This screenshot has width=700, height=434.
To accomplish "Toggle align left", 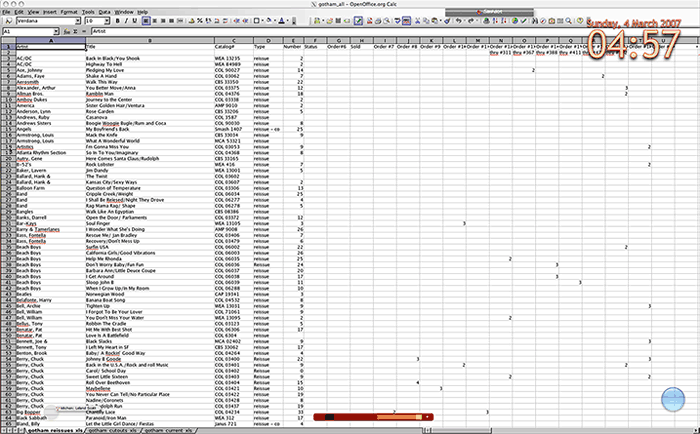I will (146, 21).
